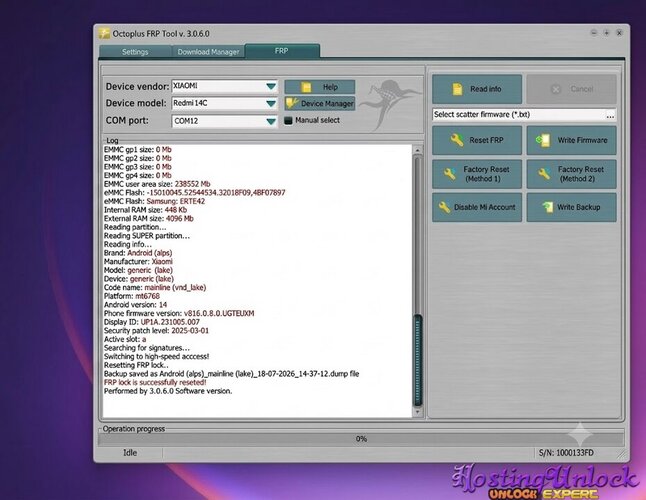Viewport: 646px width, 500px height.
Task: Click the log scroll down arrow
Action: tap(417, 412)
